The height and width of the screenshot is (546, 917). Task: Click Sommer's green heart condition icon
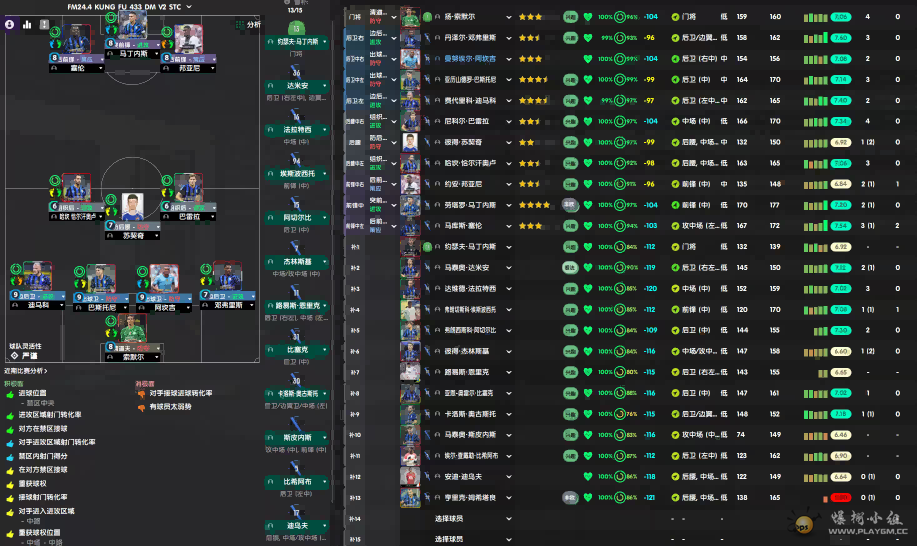[x=588, y=17]
